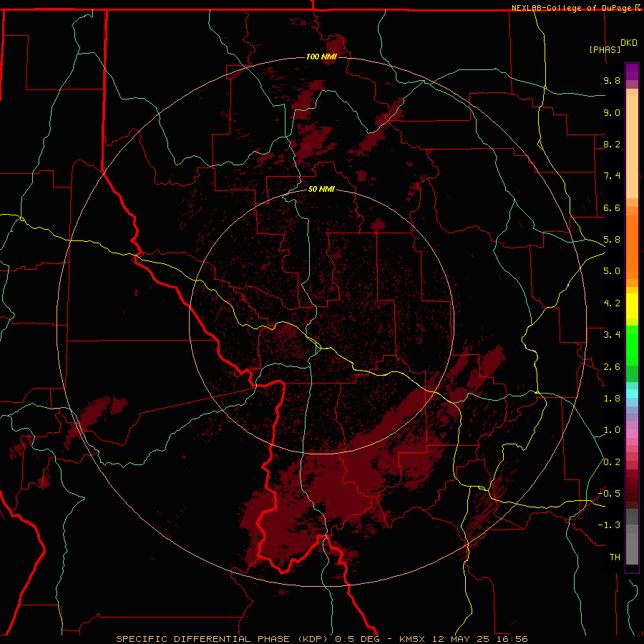This screenshot has height=644, width=644.
Task: Click the 16:56 timestamp text
Action: tap(512, 639)
